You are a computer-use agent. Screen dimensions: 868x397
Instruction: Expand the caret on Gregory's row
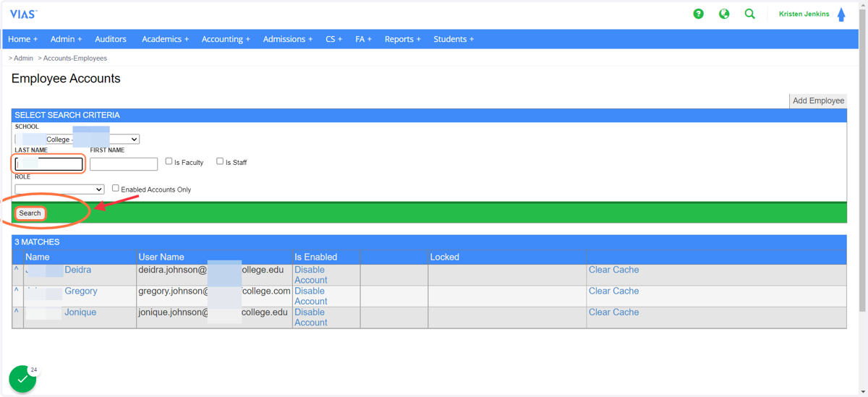[x=17, y=291]
